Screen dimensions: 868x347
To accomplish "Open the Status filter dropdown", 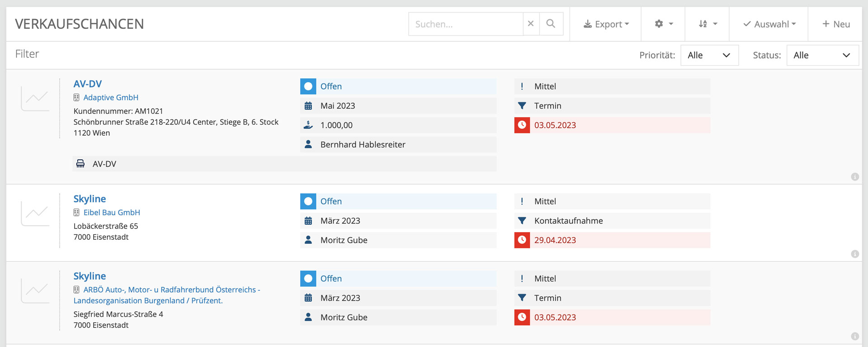I will (822, 55).
